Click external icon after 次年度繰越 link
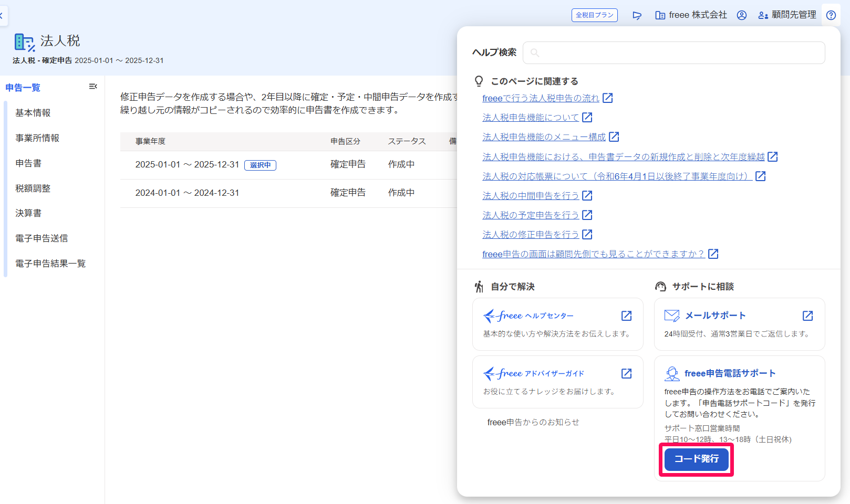Image resolution: width=850 pixels, height=504 pixels. tap(773, 156)
